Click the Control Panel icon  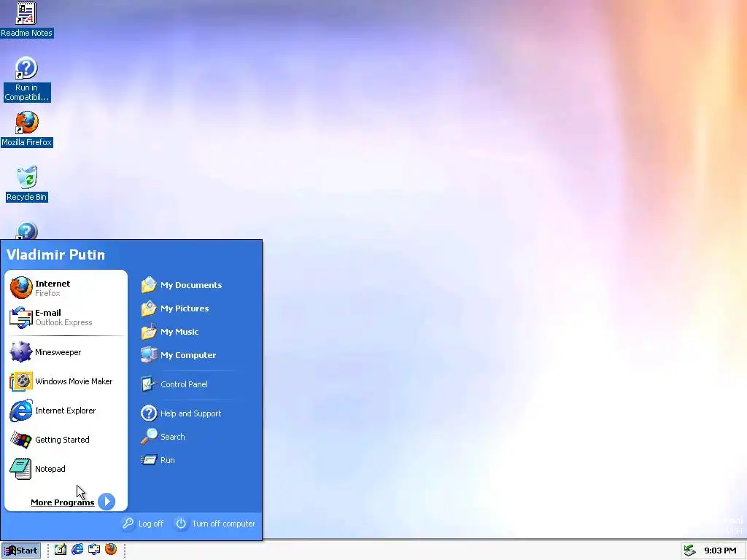click(x=149, y=384)
